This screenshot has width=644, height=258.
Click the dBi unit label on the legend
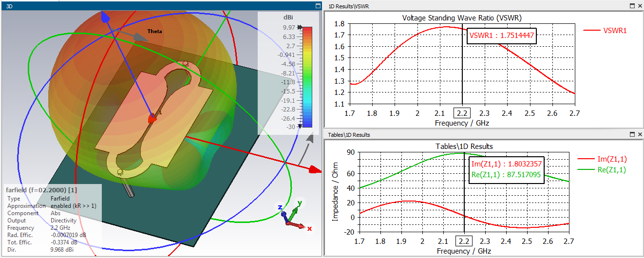point(288,17)
